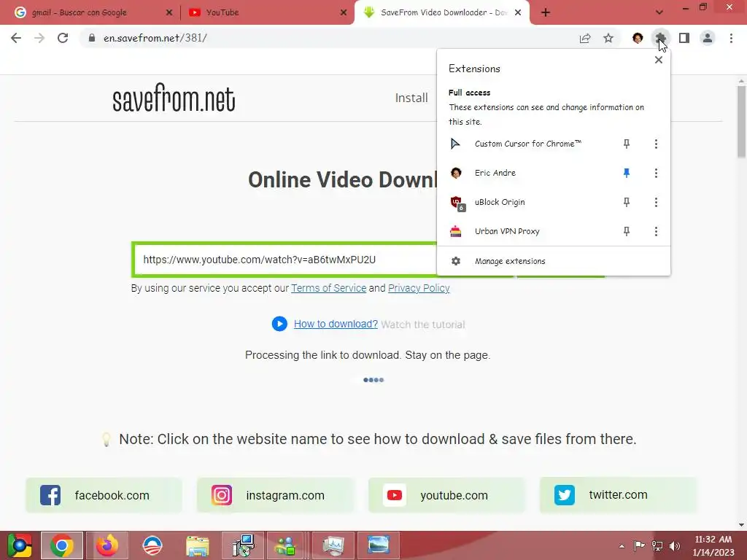Click Custom Cursor for Chrome extension
This screenshot has width=747, height=560.
pyautogui.click(x=528, y=144)
